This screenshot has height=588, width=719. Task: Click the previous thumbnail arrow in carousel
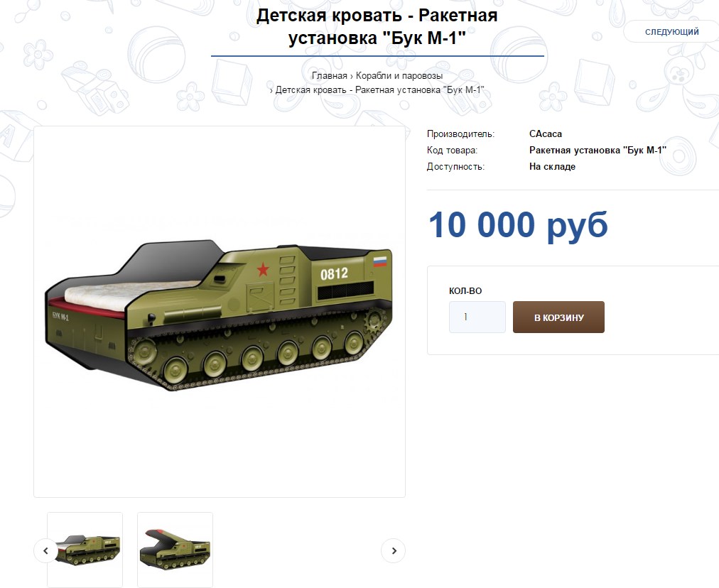(45, 550)
